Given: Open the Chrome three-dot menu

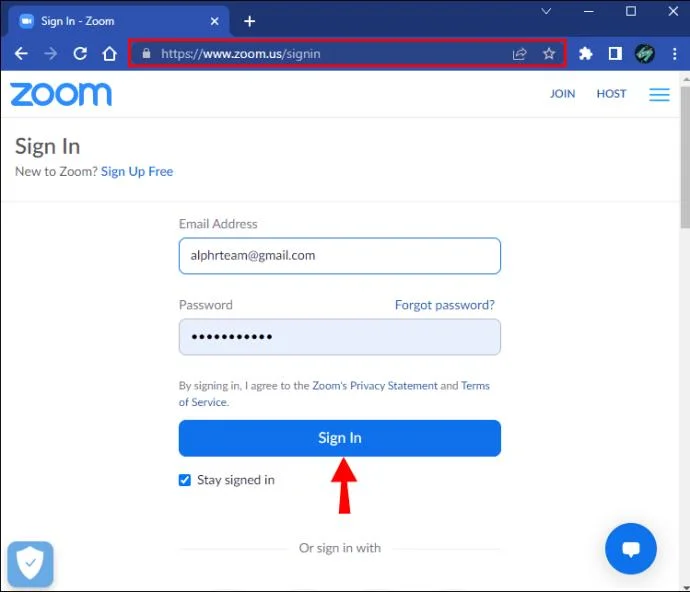Looking at the screenshot, I should (675, 54).
